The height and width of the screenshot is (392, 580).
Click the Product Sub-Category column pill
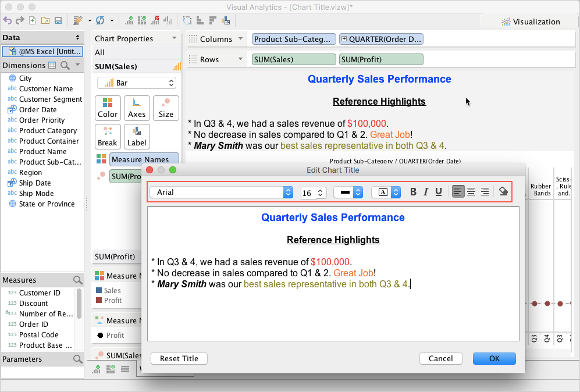[294, 39]
